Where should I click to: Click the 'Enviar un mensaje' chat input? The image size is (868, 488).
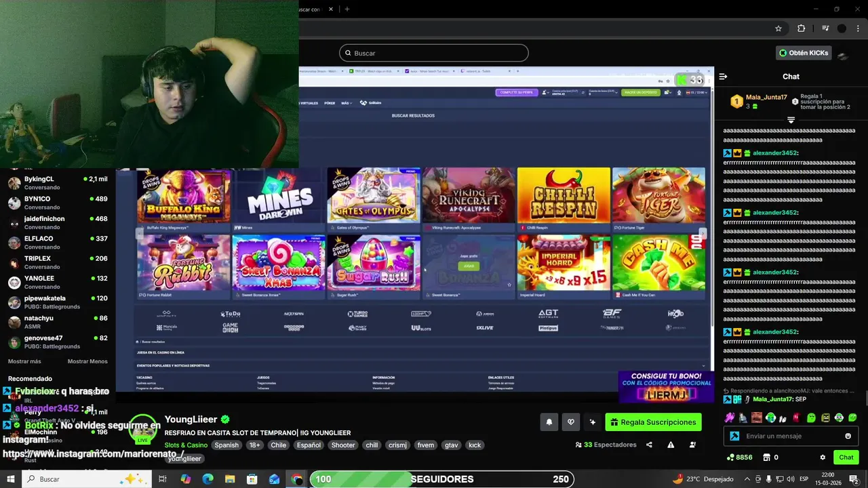pyautogui.click(x=790, y=436)
